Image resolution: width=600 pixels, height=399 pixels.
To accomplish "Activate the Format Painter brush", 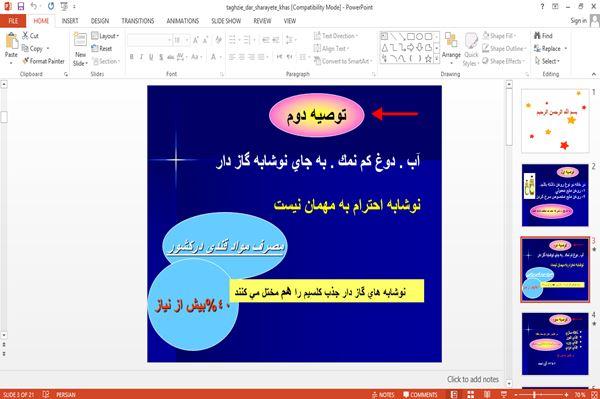I will (44, 61).
